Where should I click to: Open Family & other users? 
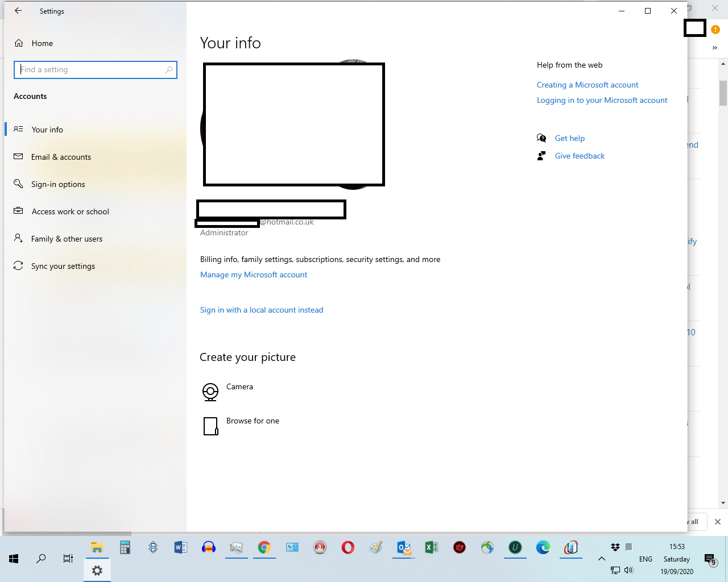(x=96, y=239)
